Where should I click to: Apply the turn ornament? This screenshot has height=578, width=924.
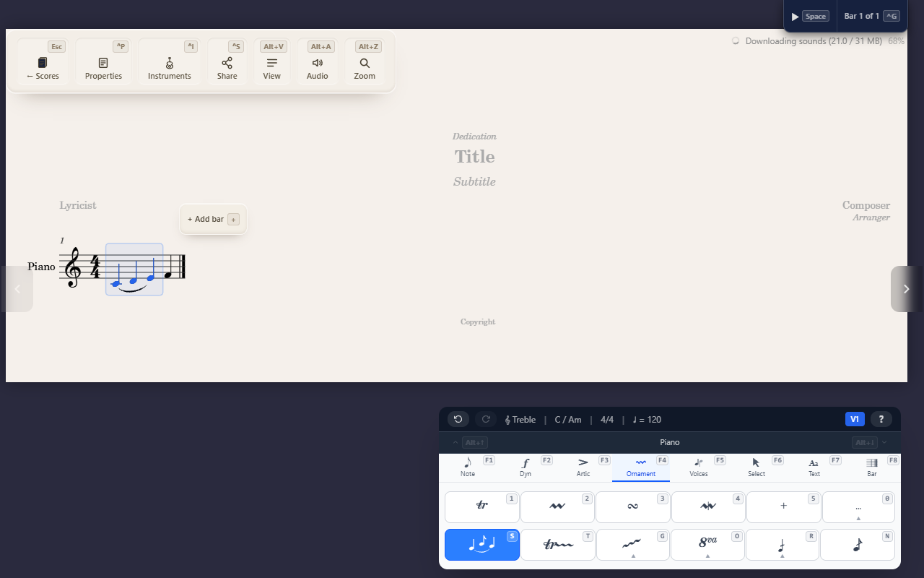click(633, 507)
